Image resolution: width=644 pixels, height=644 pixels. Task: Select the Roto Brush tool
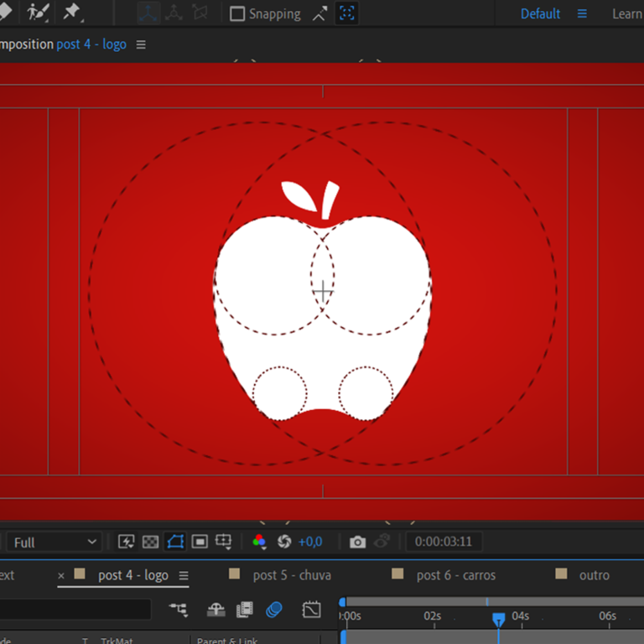[x=38, y=13]
